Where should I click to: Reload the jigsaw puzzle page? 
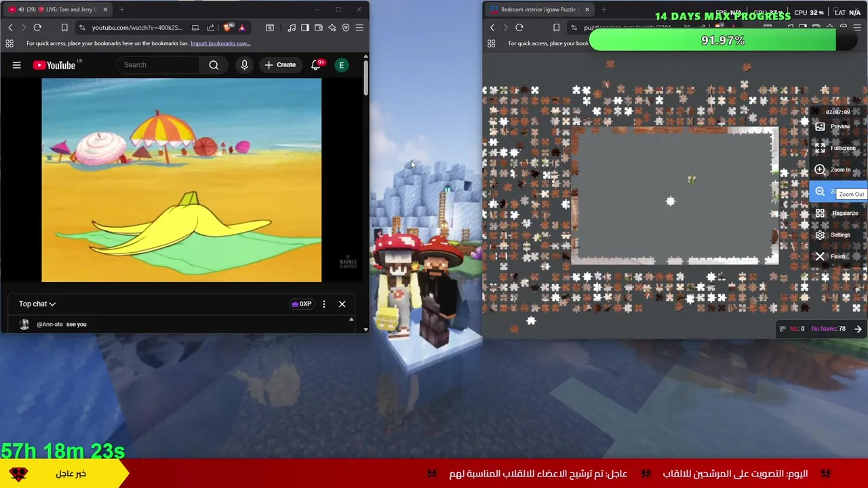tap(519, 28)
